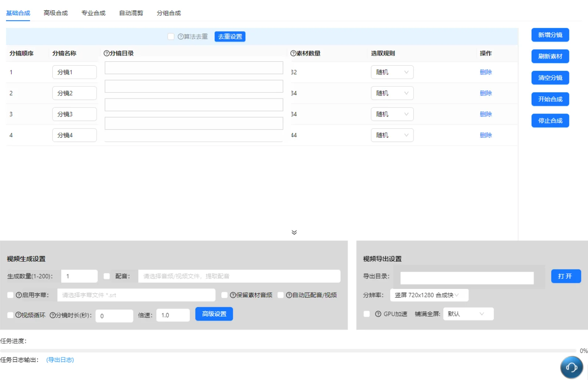Click the 导出日志 link

[60, 360]
